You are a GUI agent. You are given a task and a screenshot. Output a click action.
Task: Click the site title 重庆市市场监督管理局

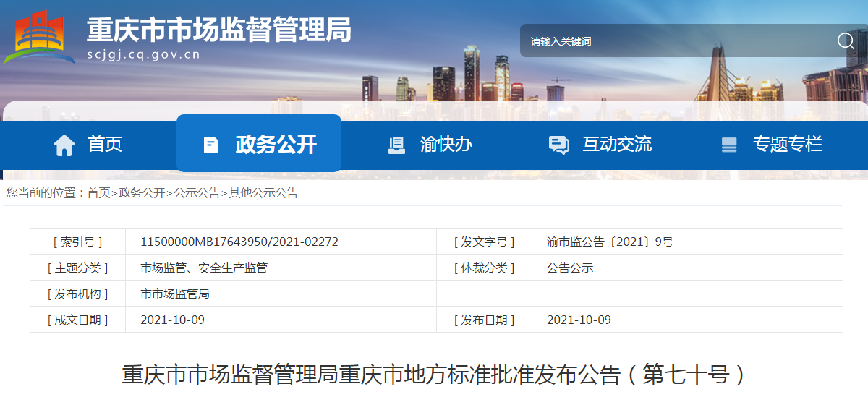218,30
